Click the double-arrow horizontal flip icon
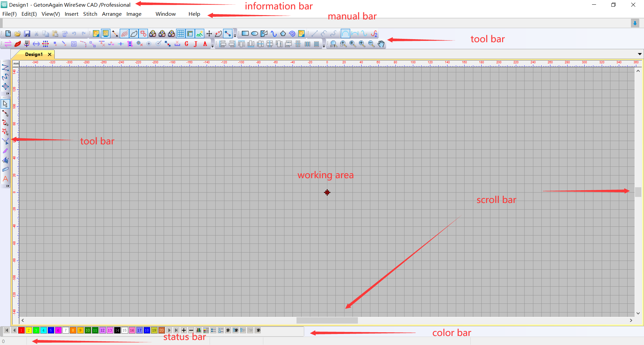This screenshot has height=345, width=644. click(36, 44)
